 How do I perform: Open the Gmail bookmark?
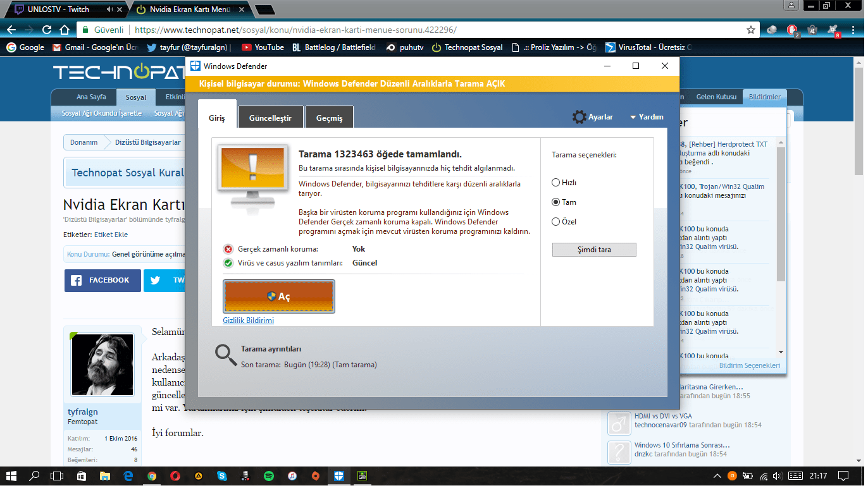pyautogui.click(x=95, y=47)
